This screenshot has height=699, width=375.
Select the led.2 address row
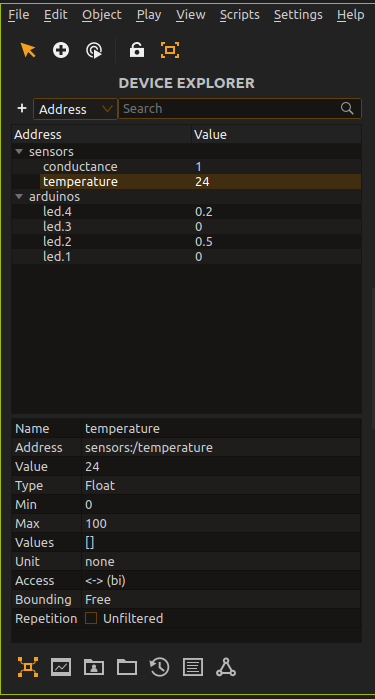[x=186, y=242]
